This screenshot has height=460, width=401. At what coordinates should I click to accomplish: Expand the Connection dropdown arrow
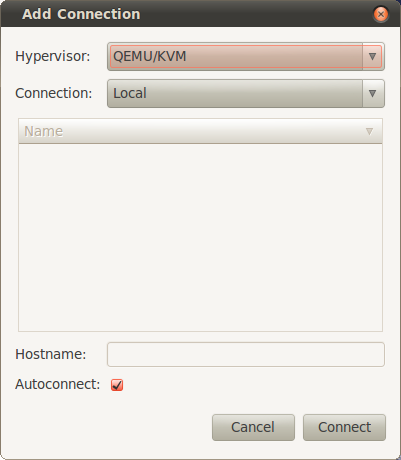pos(372,93)
